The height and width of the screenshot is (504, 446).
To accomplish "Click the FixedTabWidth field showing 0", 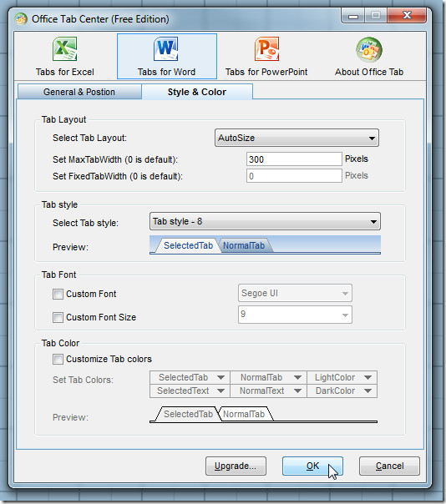I will pos(294,176).
